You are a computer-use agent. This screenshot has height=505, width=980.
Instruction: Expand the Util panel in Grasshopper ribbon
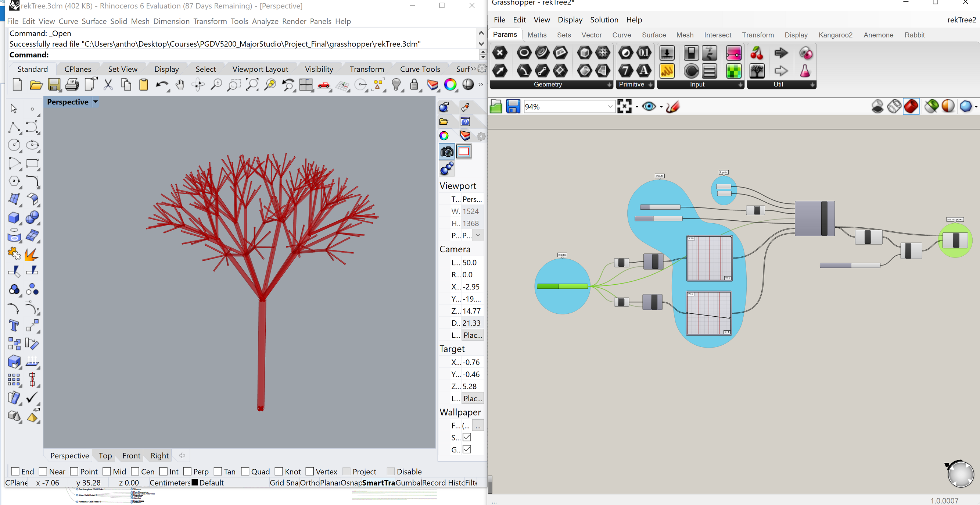click(x=812, y=85)
